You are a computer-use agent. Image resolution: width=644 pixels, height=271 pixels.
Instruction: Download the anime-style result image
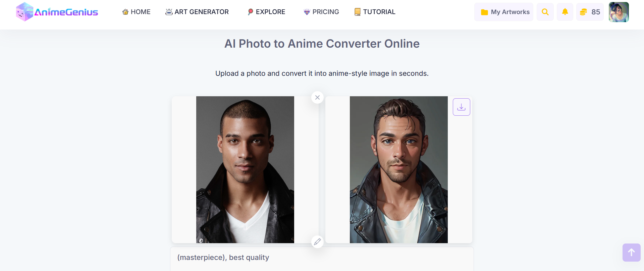461,107
